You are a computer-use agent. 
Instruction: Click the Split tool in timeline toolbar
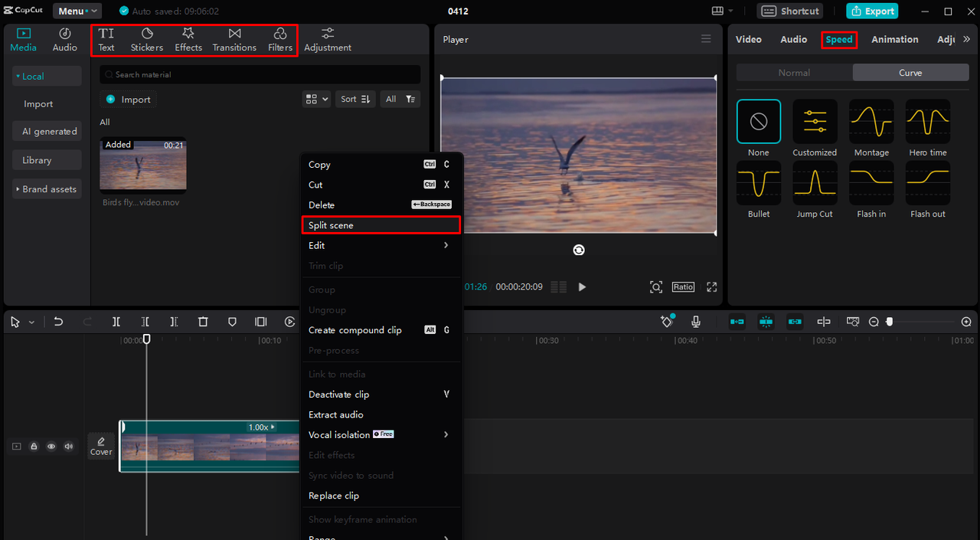point(116,322)
